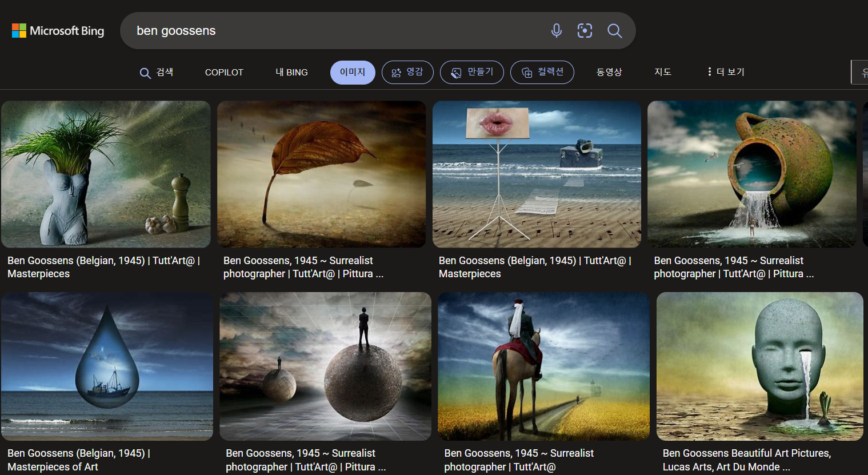
Task: Open the clay jug waterfall image
Action: click(752, 174)
